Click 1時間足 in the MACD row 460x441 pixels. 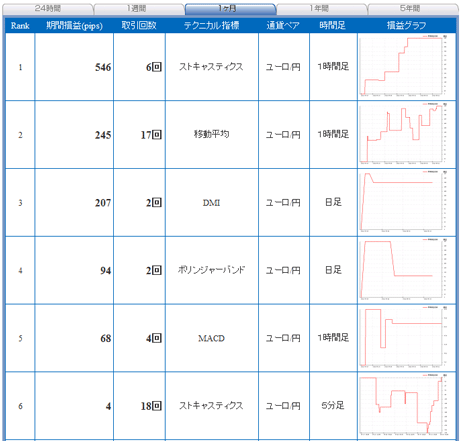333,337
